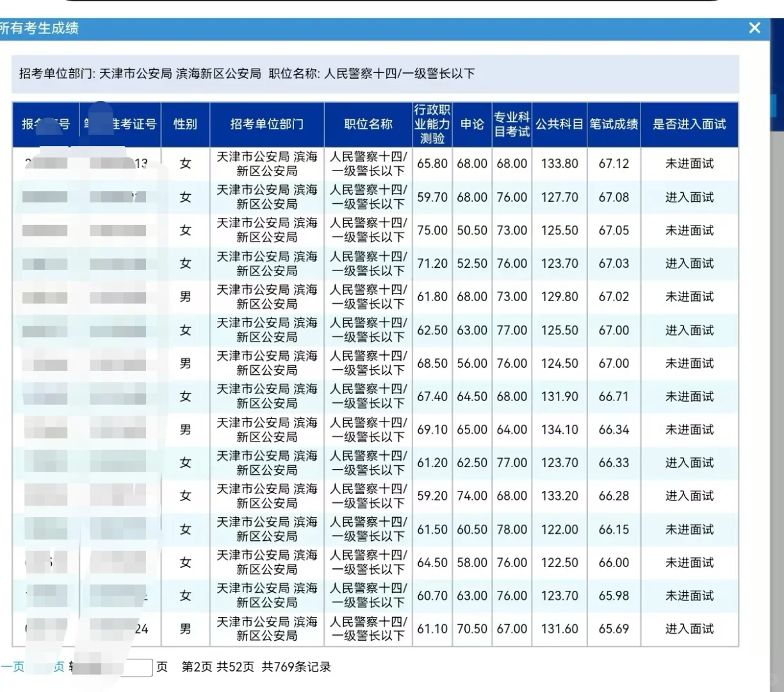This screenshot has height=692, width=784.
Task: Click the written score 67.08 cell
Action: (x=614, y=197)
